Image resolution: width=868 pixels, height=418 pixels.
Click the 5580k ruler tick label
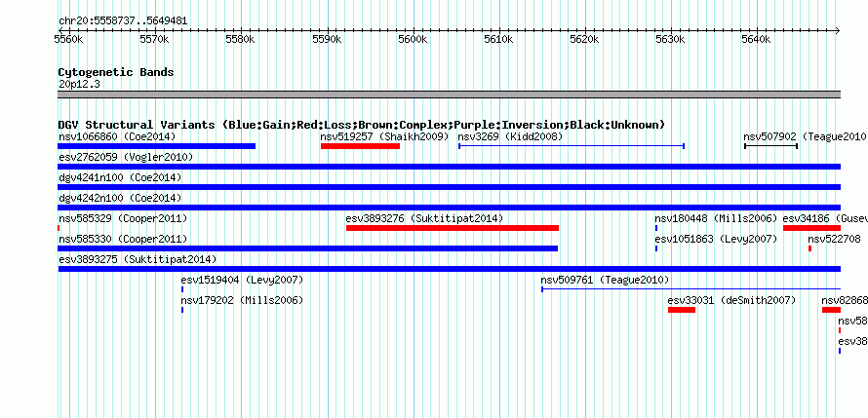pyautogui.click(x=240, y=40)
